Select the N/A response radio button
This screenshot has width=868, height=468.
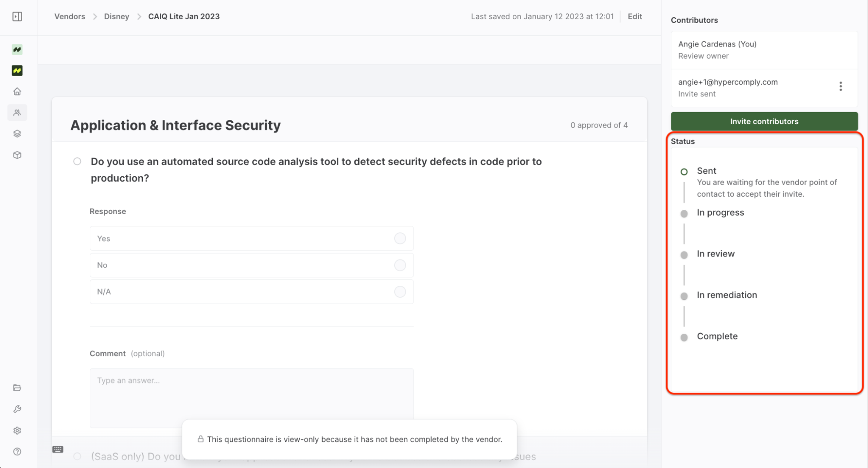click(400, 292)
